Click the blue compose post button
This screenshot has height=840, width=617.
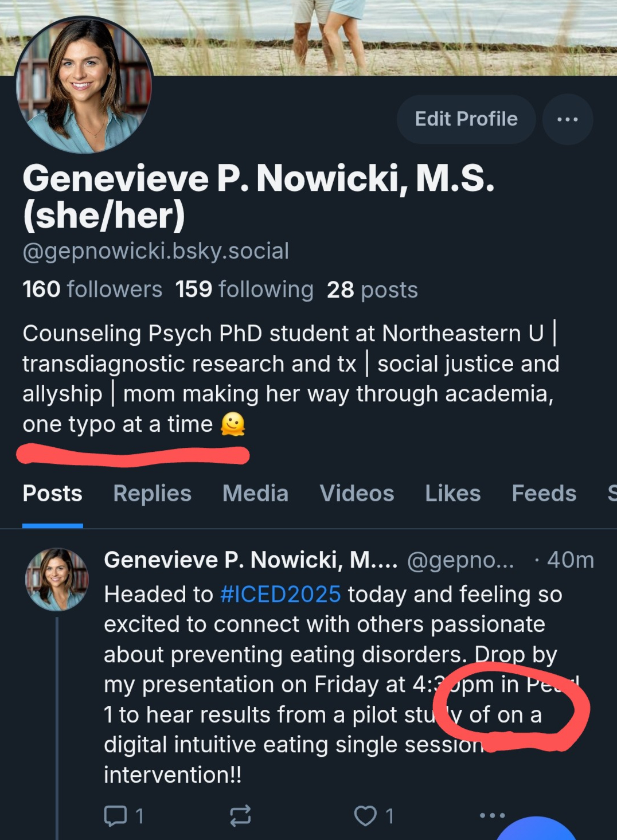pyautogui.click(x=536, y=830)
